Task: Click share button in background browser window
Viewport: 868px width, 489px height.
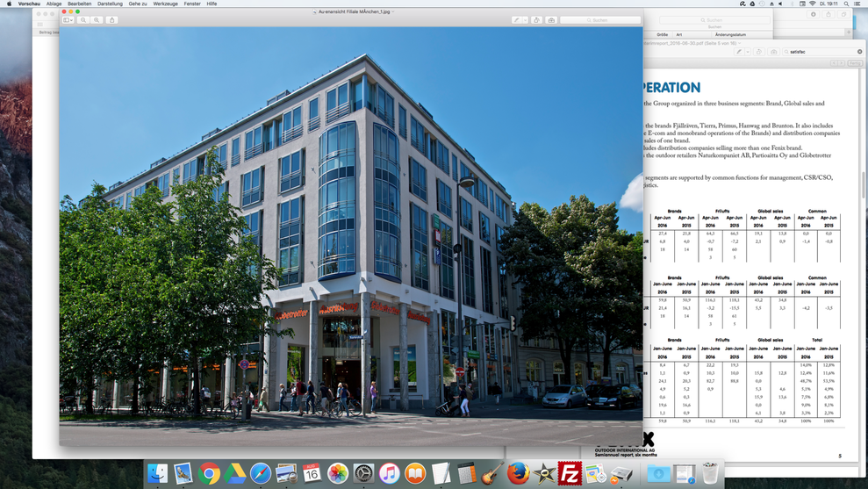Action: pos(829,14)
